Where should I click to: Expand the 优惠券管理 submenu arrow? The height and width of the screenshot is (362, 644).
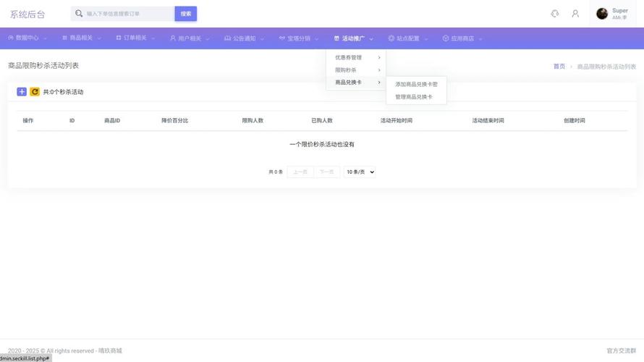click(379, 57)
